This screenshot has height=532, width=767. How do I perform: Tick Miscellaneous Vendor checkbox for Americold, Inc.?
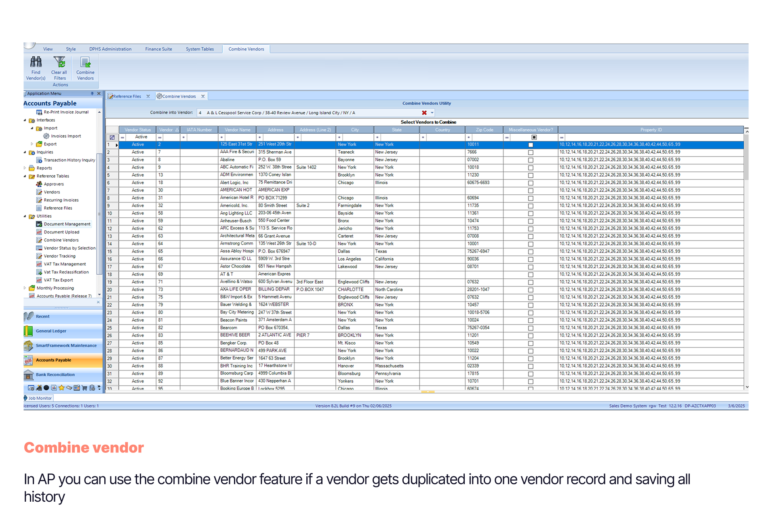(531, 206)
